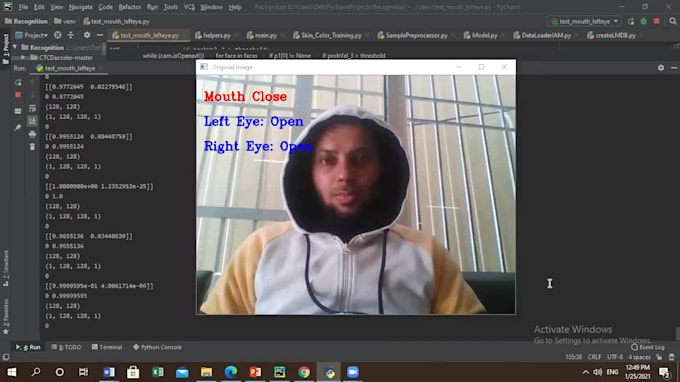
Task: Rerun test_mouth_lefteye from Run panel
Action: click(x=18, y=82)
